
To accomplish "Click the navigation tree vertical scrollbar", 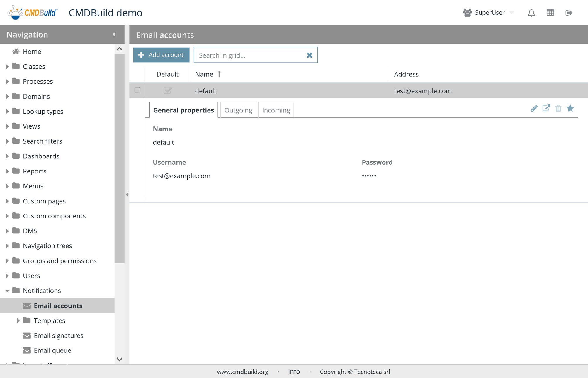I will point(119,158).
